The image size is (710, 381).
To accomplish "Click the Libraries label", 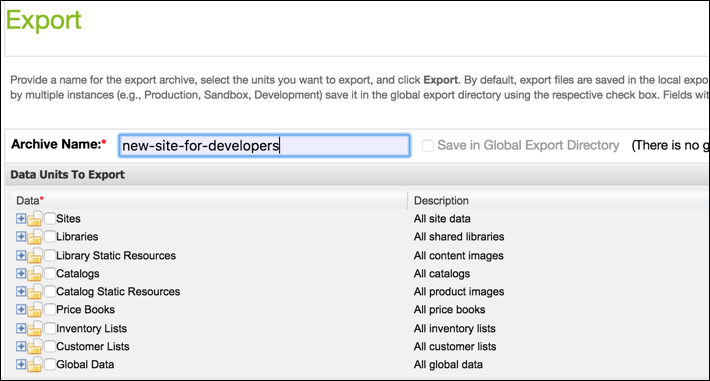I will point(77,236).
